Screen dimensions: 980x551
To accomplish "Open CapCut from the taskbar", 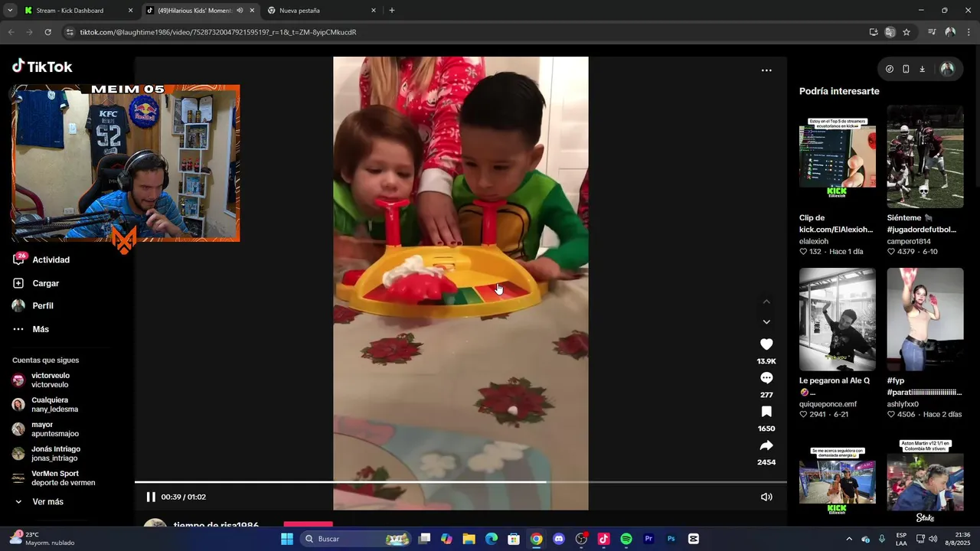I will (694, 539).
